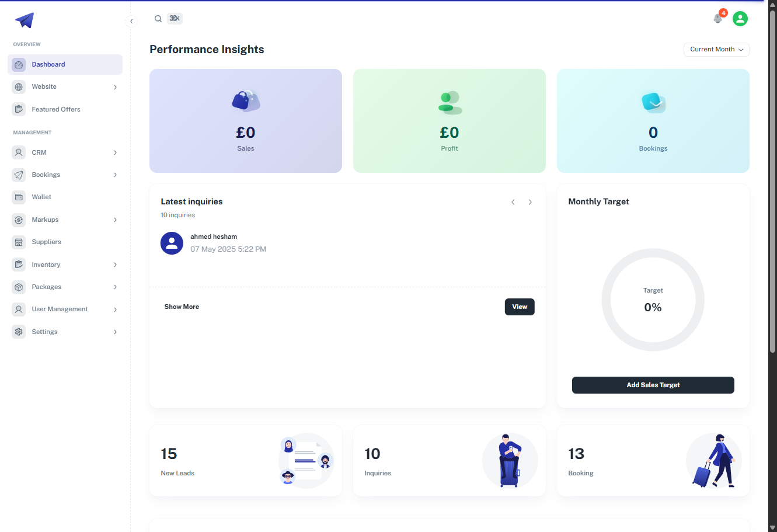
Task: Expand the Settings menu chevron
Action: pos(116,332)
